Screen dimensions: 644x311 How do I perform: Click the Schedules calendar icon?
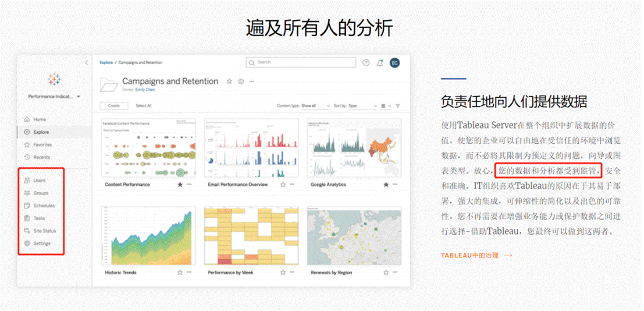coord(27,206)
